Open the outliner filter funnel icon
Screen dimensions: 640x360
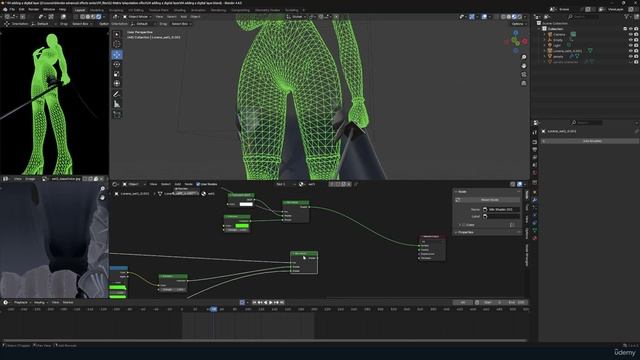(627, 17)
